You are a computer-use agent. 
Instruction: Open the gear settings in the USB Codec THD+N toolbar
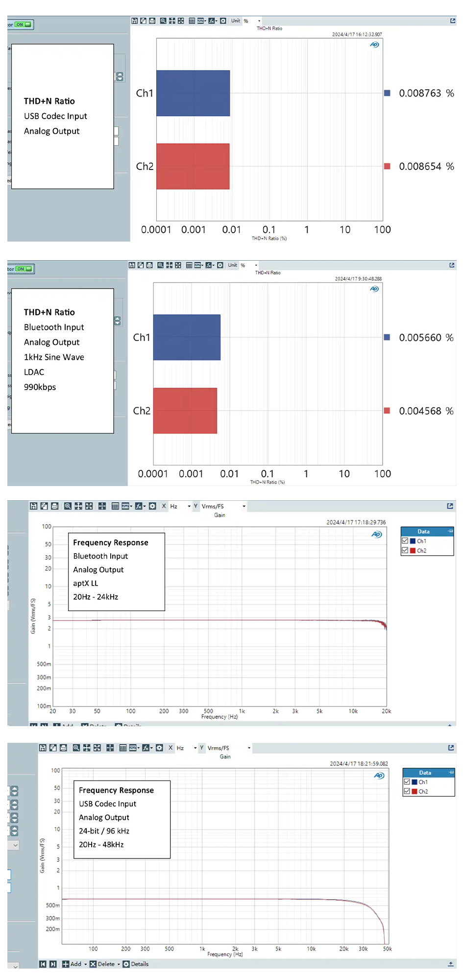pos(223,21)
